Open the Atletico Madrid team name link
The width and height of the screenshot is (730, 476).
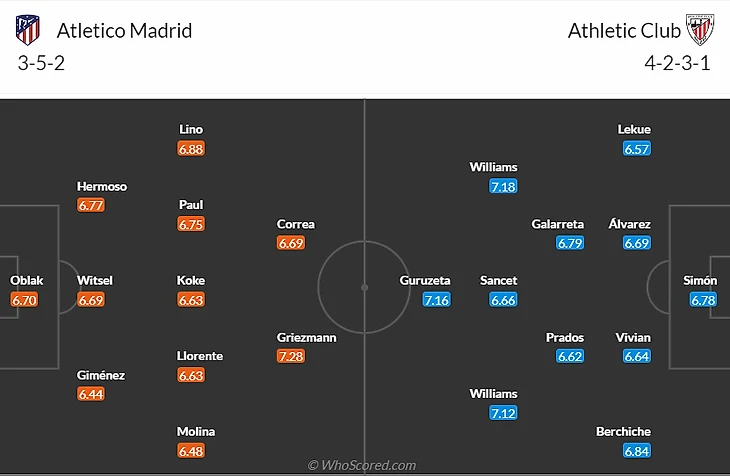coord(124,30)
